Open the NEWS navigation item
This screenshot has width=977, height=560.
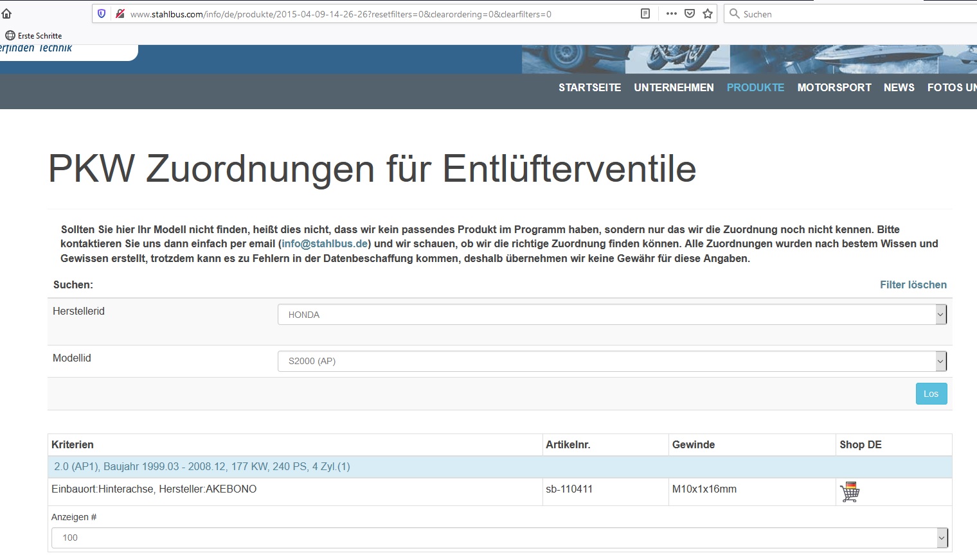[899, 88]
